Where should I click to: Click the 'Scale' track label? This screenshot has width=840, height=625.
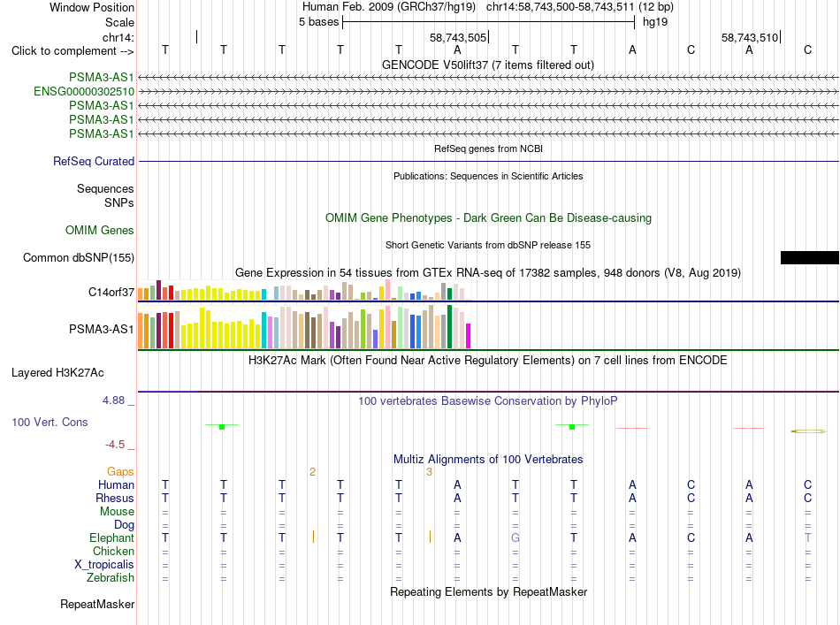119,22
